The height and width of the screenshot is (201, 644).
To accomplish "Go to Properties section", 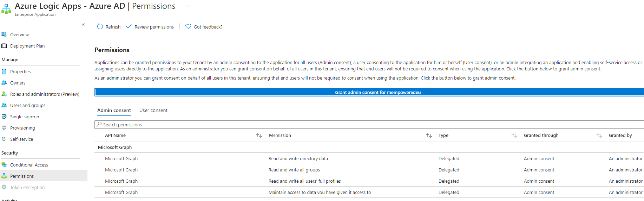I will 20,71.
